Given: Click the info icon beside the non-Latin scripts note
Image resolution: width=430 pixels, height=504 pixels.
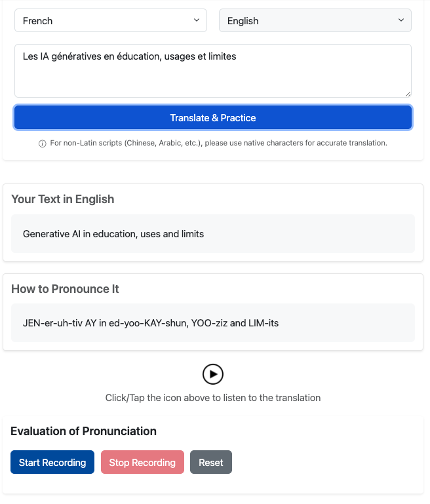Looking at the screenshot, I should point(43,144).
